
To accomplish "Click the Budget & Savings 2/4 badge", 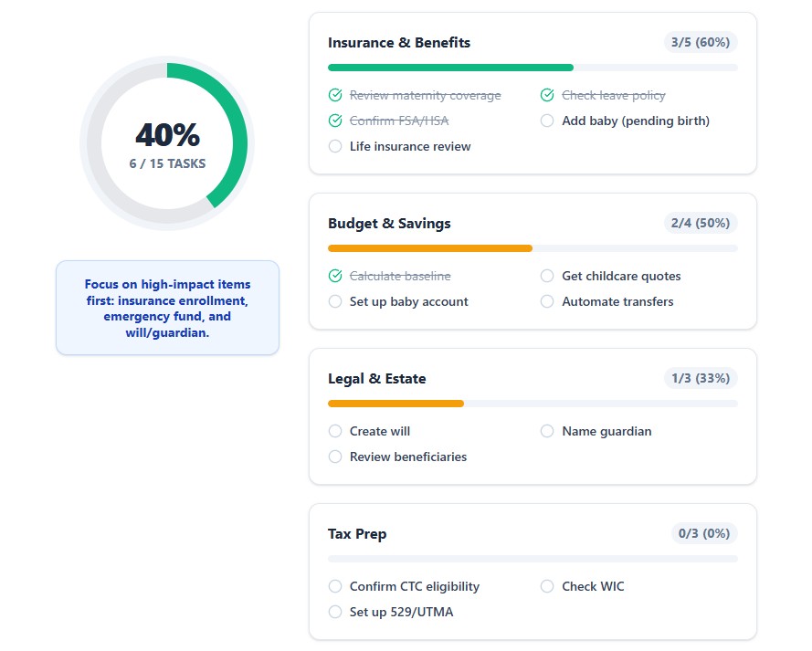I will point(701,223).
